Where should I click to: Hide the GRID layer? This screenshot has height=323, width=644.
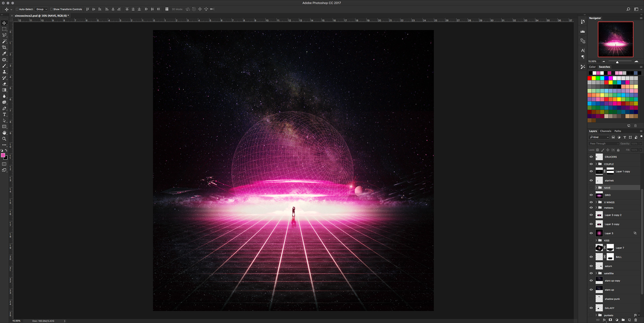(591, 195)
